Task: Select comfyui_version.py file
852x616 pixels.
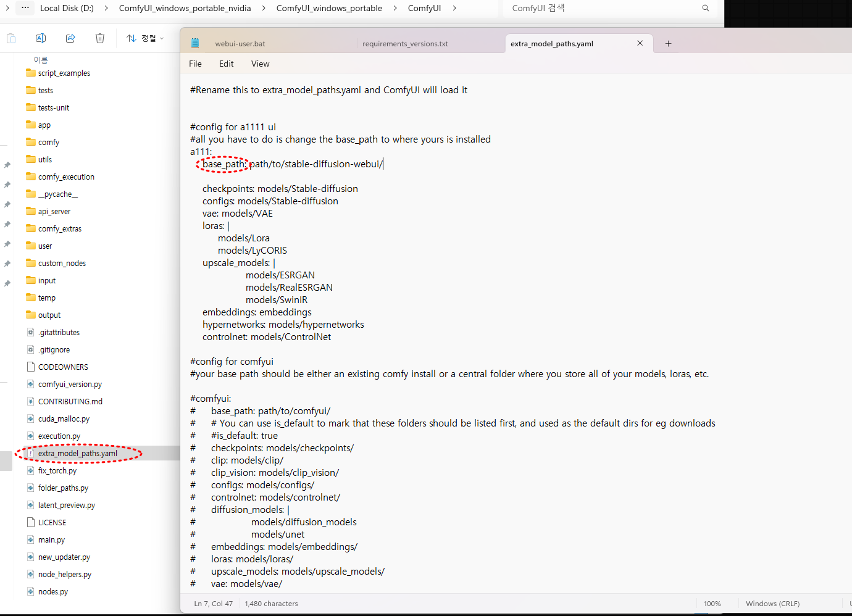Action: pos(70,384)
